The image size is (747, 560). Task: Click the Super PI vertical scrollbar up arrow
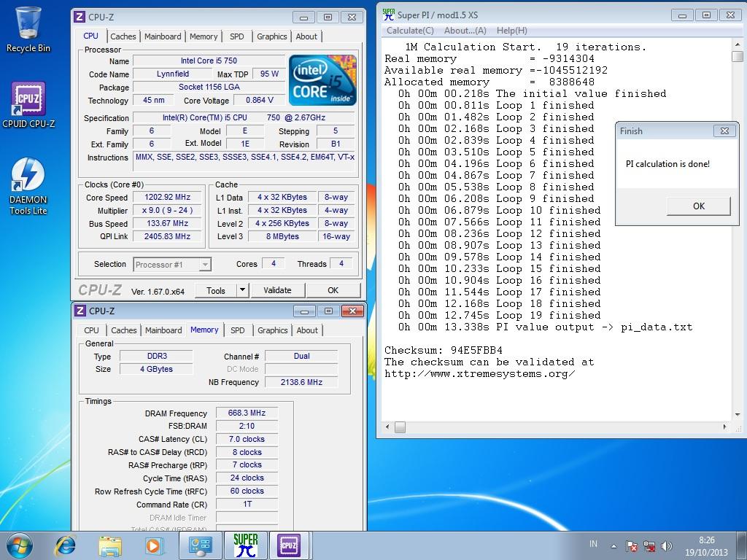pyautogui.click(x=738, y=44)
